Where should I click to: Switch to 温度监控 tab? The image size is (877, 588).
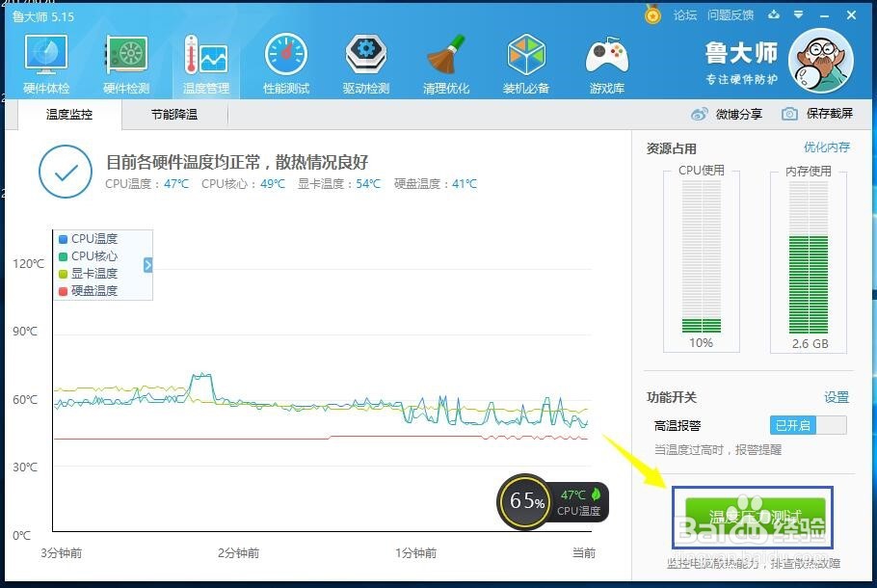[69, 115]
